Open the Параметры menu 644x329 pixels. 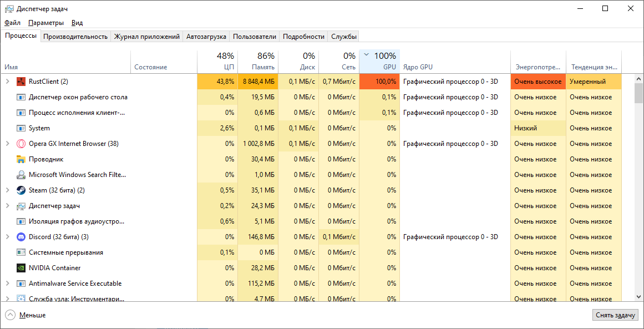pyautogui.click(x=46, y=23)
